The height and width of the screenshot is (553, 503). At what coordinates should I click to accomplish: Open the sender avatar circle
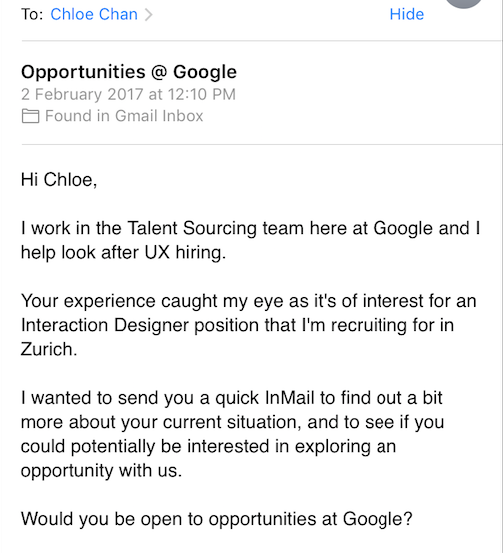click(464, 3)
